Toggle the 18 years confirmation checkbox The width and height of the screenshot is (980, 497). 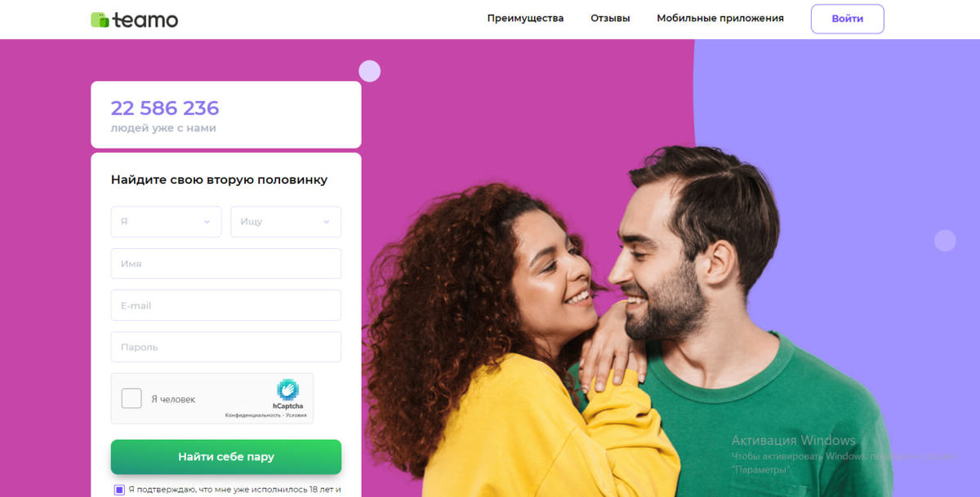tap(119, 490)
